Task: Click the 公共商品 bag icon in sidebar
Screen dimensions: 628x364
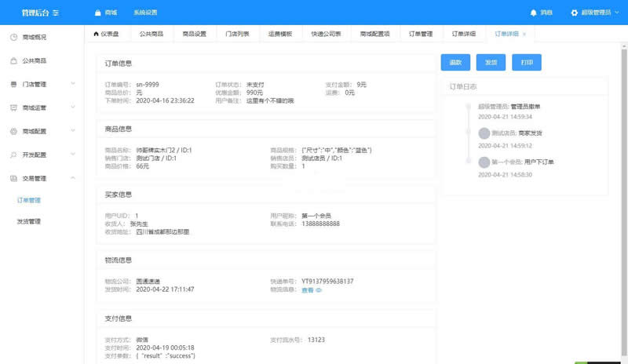Action: pos(14,60)
